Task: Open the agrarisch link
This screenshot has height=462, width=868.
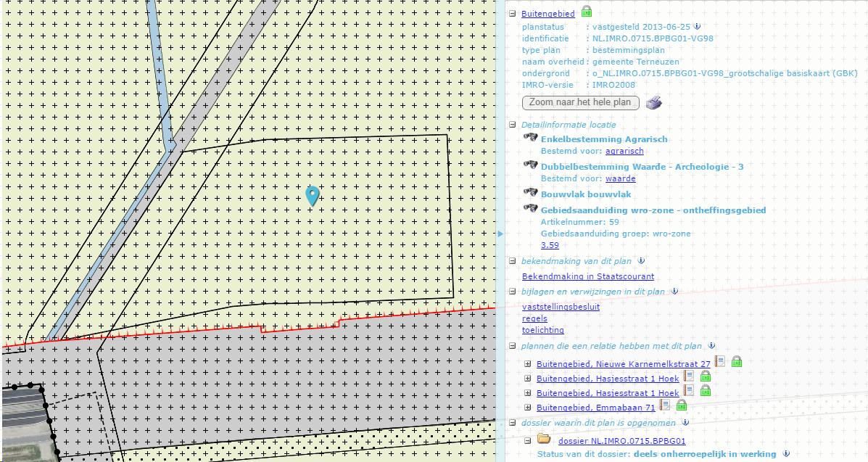Action: pos(624,151)
